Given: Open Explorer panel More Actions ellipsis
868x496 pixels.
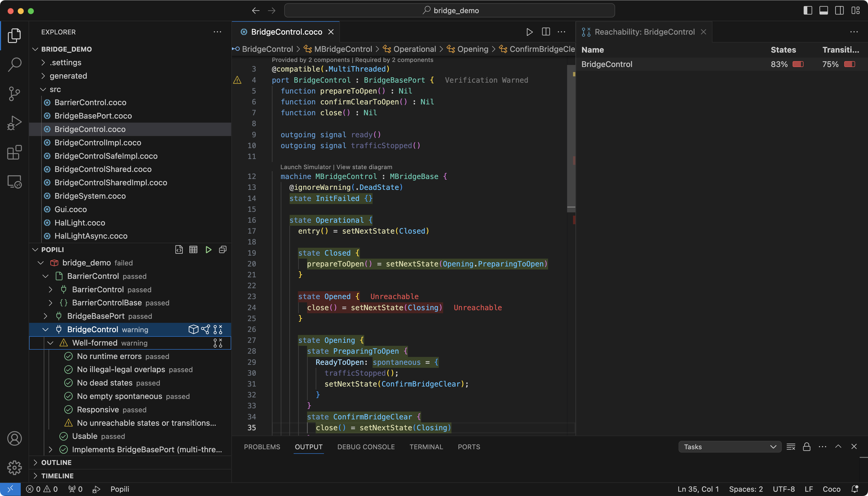Looking at the screenshot, I should pyautogui.click(x=217, y=32).
